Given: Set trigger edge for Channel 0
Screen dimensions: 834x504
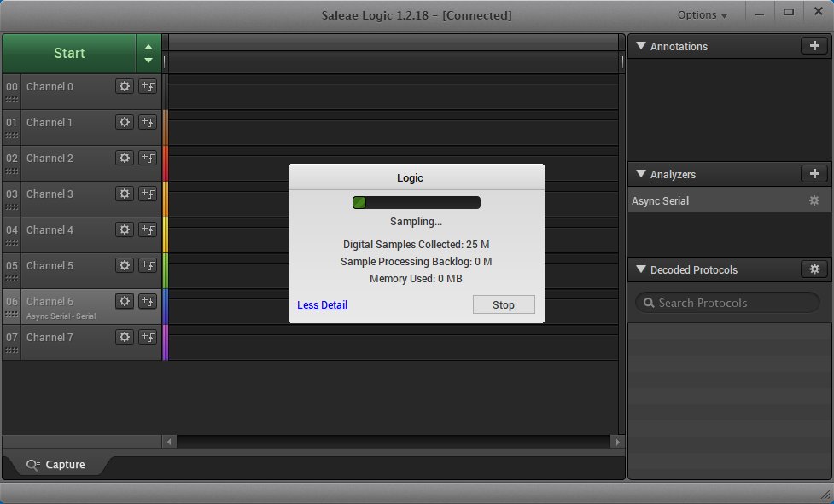Looking at the screenshot, I should pyautogui.click(x=148, y=87).
